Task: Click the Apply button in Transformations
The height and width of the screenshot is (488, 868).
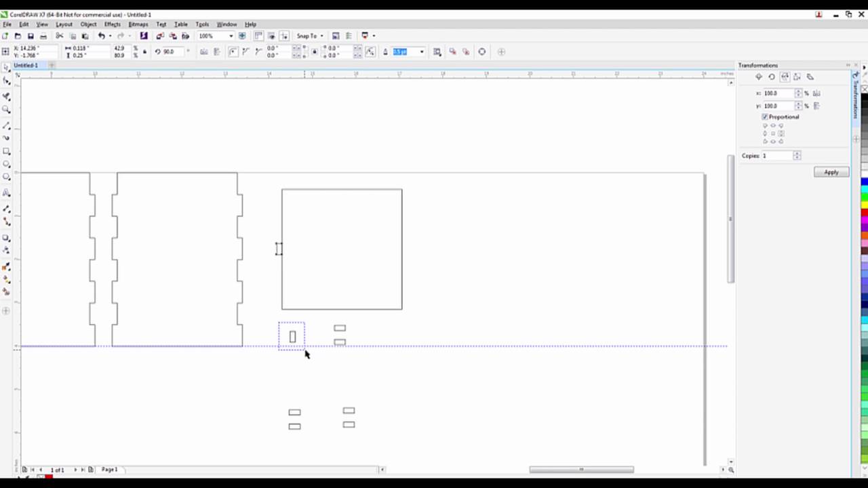Action: (831, 172)
